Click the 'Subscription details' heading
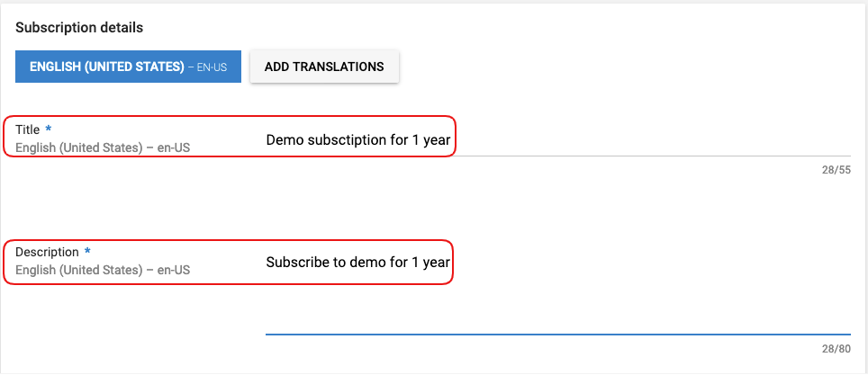Viewport: 868px width, 375px height. click(79, 28)
